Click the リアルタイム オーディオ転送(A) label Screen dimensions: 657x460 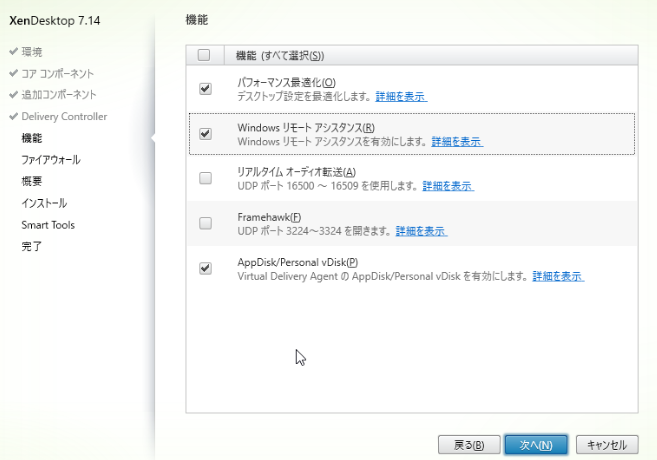point(297,172)
